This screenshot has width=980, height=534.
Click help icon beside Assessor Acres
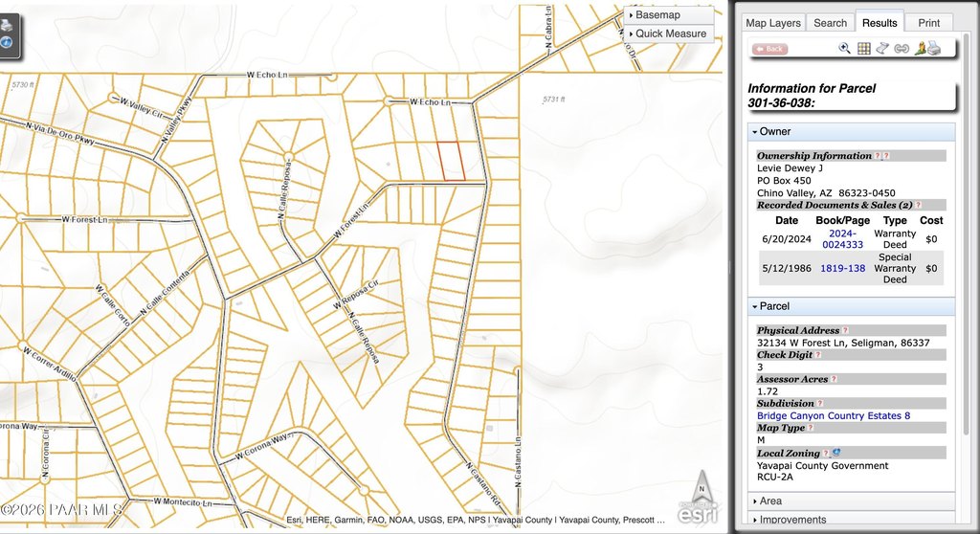834,379
